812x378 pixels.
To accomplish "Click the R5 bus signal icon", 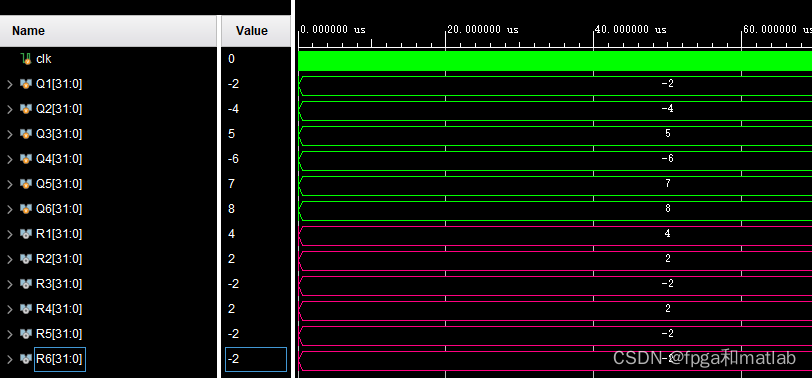I will (x=26, y=334).
